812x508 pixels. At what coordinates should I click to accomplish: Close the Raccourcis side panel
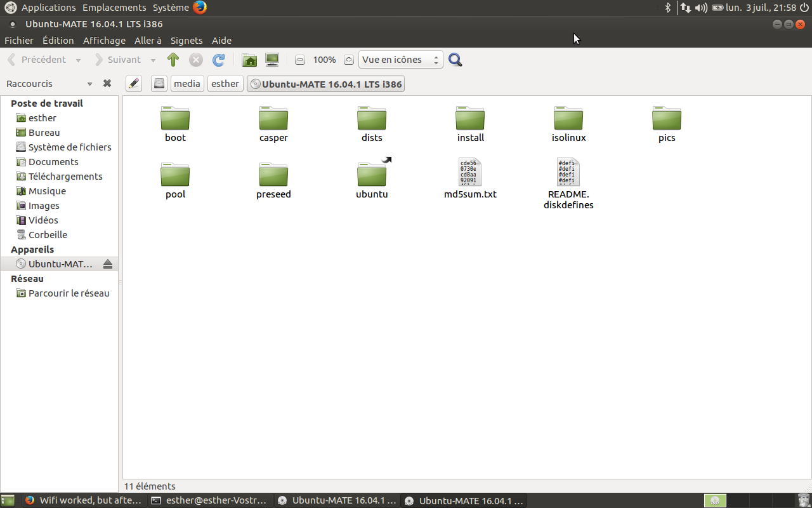[x=107, y=83]
